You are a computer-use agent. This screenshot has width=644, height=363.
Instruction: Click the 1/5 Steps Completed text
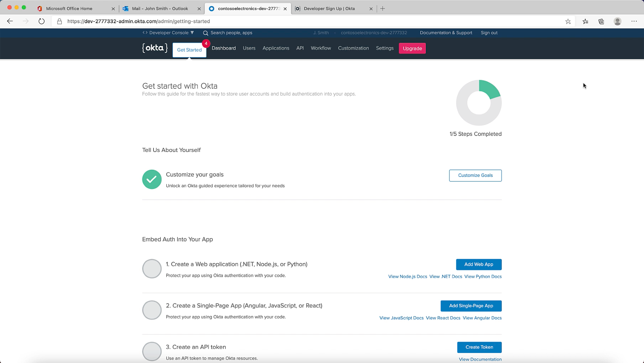tap(476, 134)
